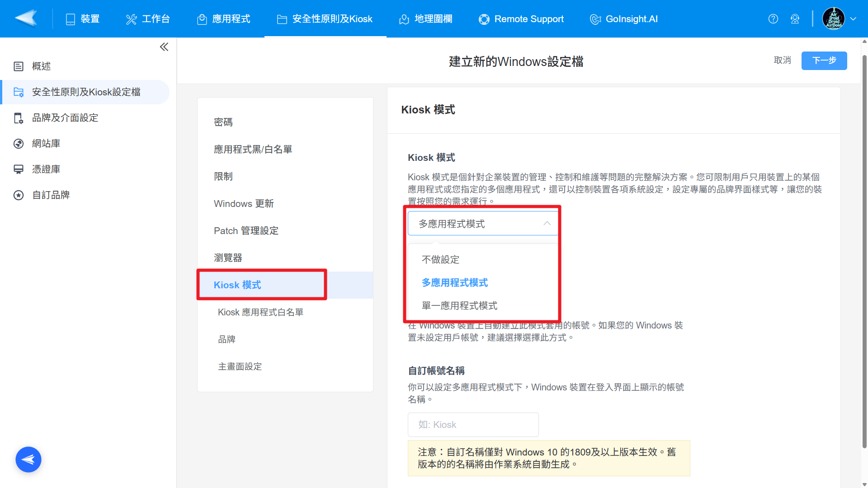Expand the account avatar dropdown arrow

click(x=853, y=19)
